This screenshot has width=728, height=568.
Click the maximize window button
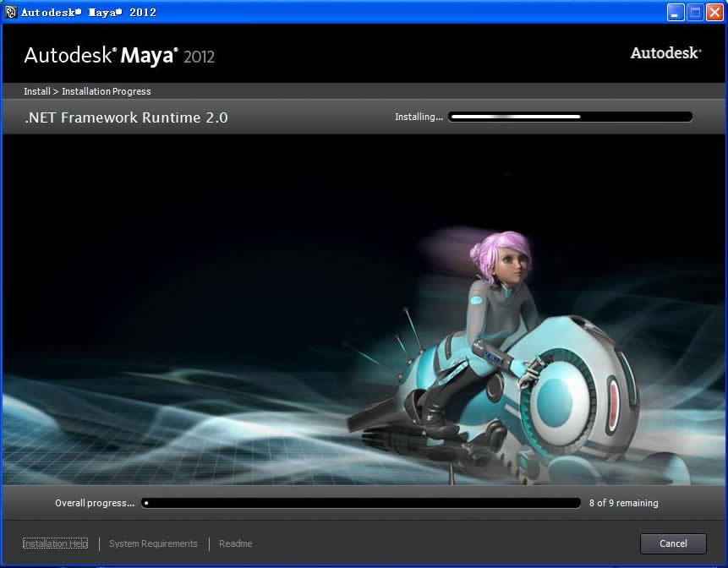tap(694, 12)
